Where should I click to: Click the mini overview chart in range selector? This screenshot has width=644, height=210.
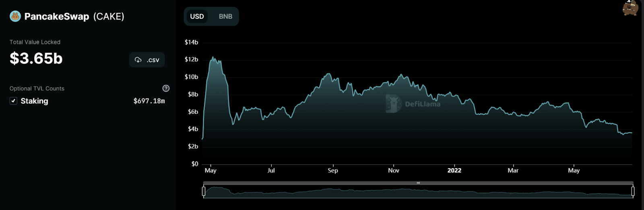[418, 191]
